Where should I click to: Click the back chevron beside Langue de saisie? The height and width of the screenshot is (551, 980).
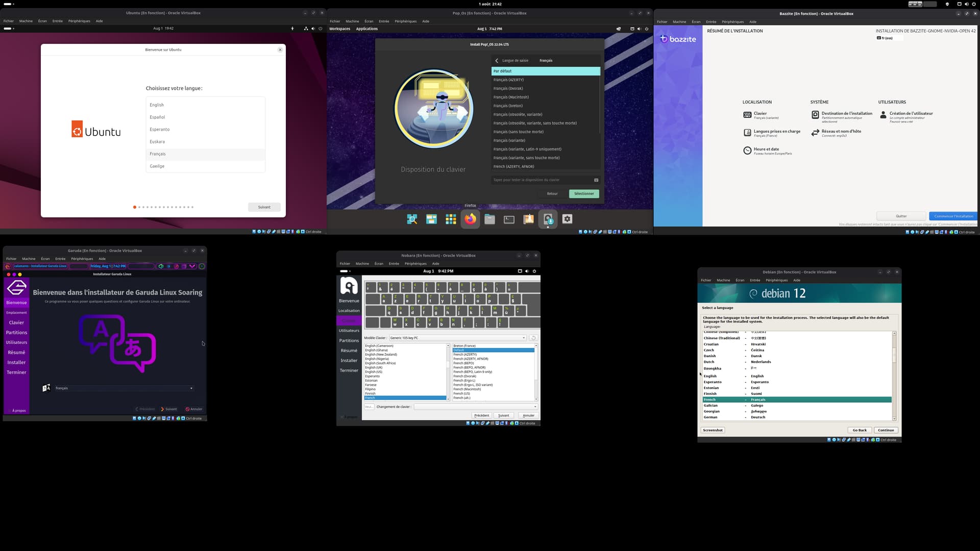(497, 61)
